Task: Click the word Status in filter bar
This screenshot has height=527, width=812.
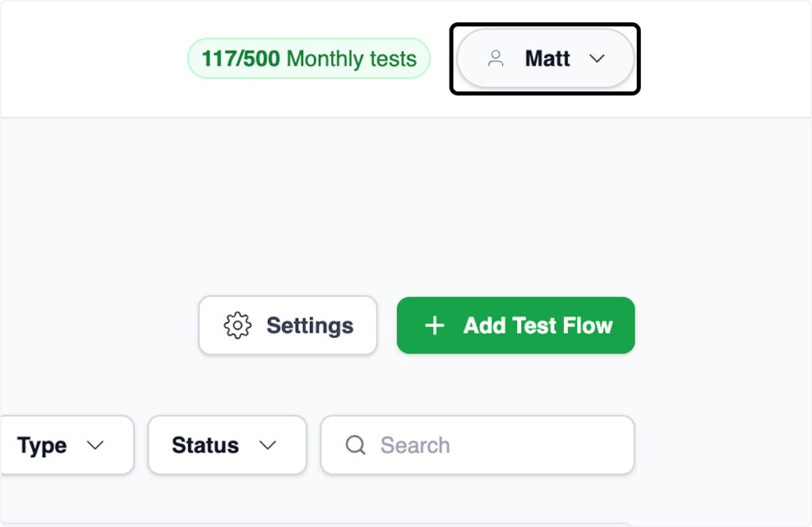Action: point(205,445)
